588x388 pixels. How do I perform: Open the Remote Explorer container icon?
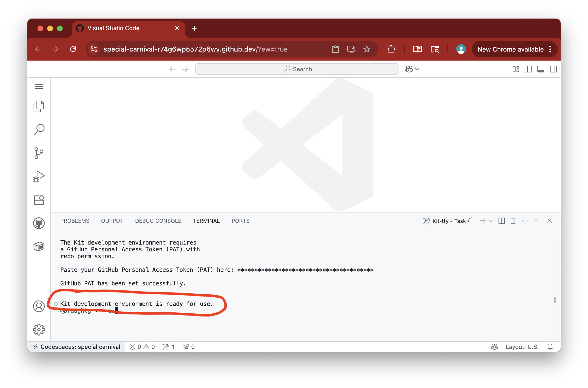(x=39, y=247)
